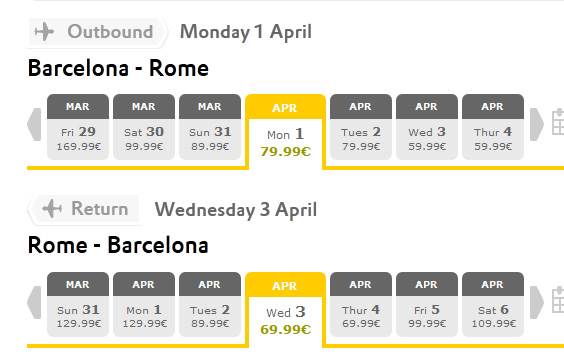Show earlier outbound dates with left arrow
The height and width of the screenshot is (360, 564).
click(x=34, y=124)
